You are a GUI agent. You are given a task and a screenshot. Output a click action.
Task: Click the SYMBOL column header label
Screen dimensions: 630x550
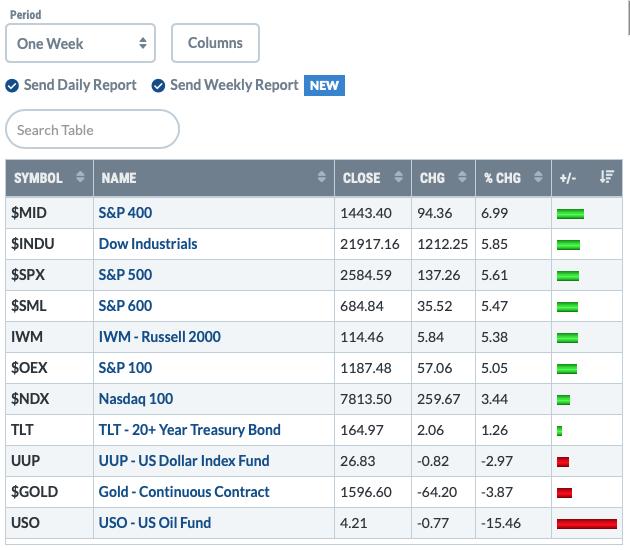click(x=38, y=178)
